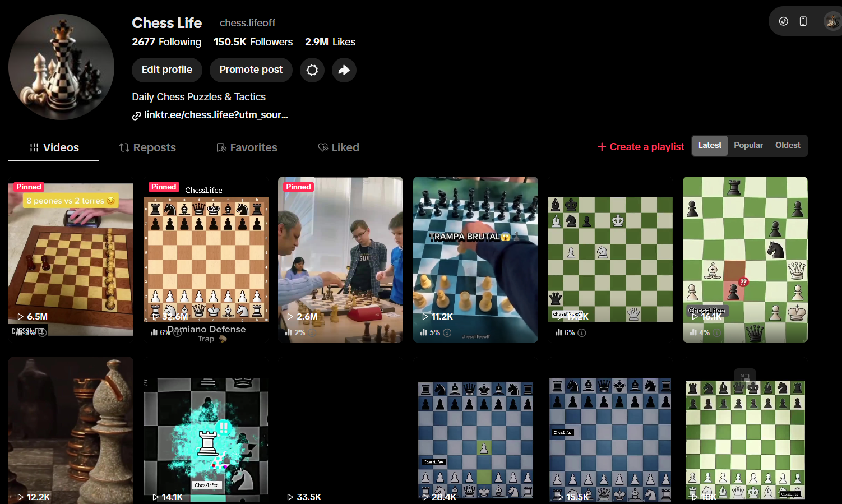This screenshot has width=842, height=504.
Task: Open the top-right account avatar
Action: [831, 21]
